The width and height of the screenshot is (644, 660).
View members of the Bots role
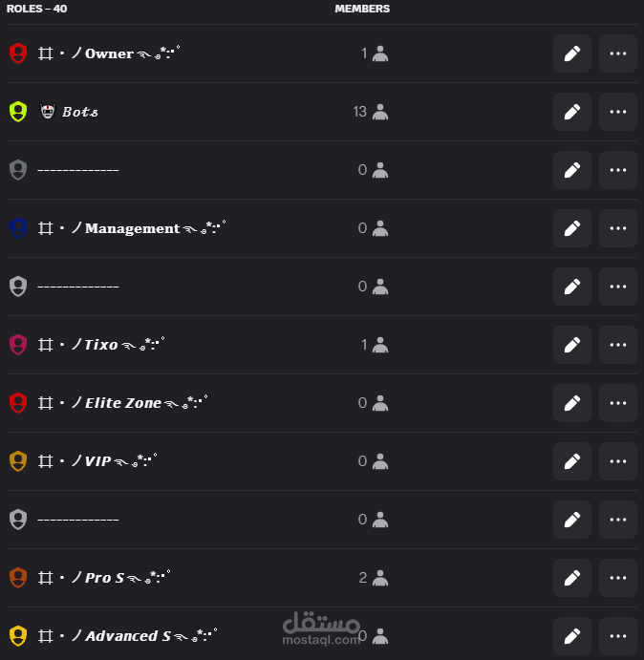[x=371, y=112]
